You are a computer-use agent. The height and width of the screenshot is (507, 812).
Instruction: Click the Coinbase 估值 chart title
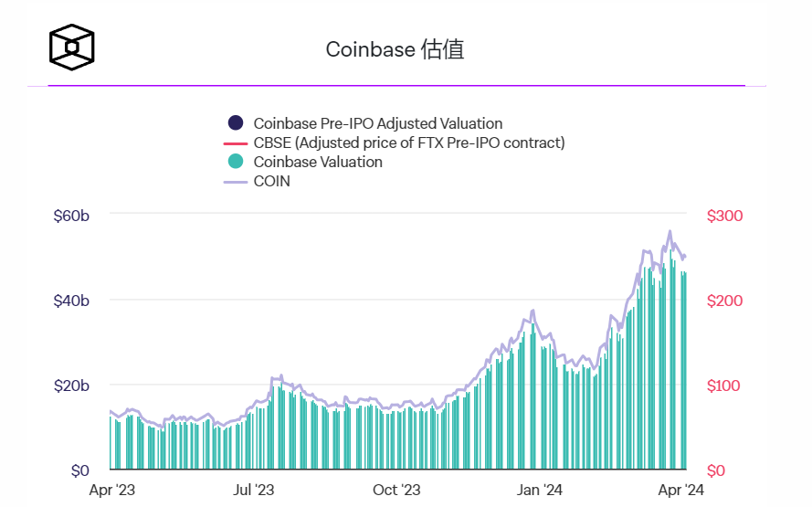(395, 49)
